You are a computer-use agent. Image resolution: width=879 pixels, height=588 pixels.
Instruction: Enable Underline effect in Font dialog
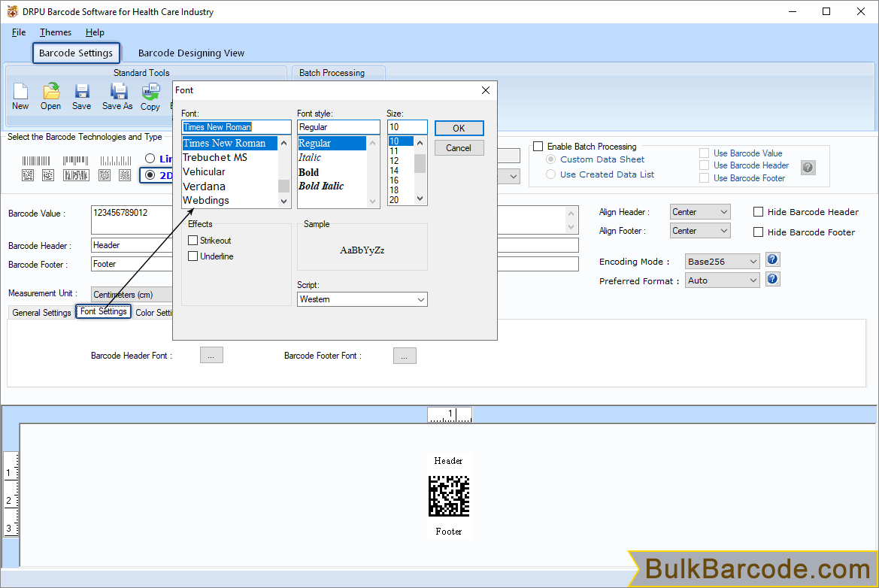coord(192,256)
